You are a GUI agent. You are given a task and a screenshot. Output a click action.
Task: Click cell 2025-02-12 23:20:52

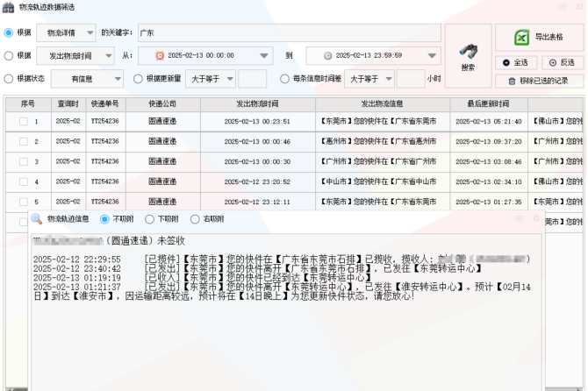pyautogui.click(x=258, y=181)
